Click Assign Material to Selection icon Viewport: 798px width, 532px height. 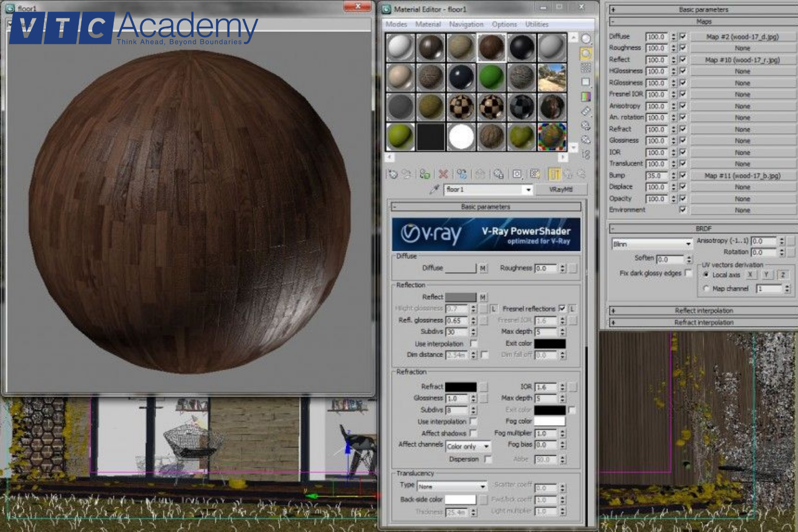click(x=424, y=174)
